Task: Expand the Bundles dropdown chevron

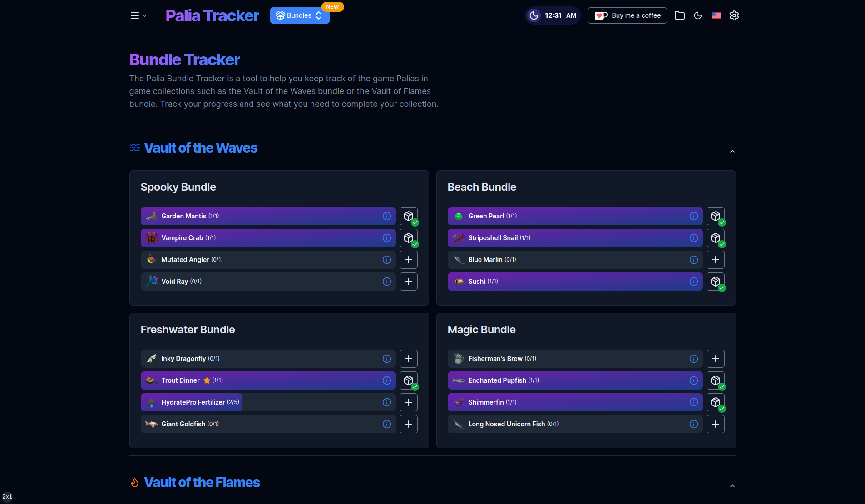Action: (x=319, y=15)
